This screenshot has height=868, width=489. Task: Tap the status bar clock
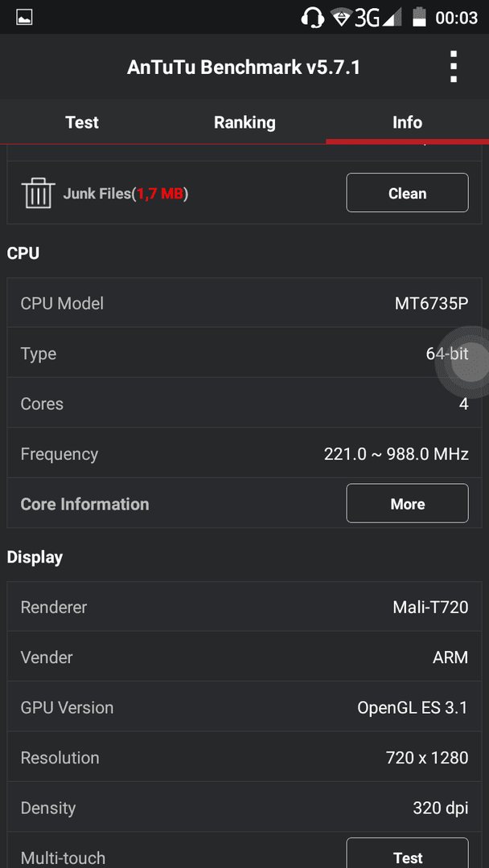click(x=456, y=18)
